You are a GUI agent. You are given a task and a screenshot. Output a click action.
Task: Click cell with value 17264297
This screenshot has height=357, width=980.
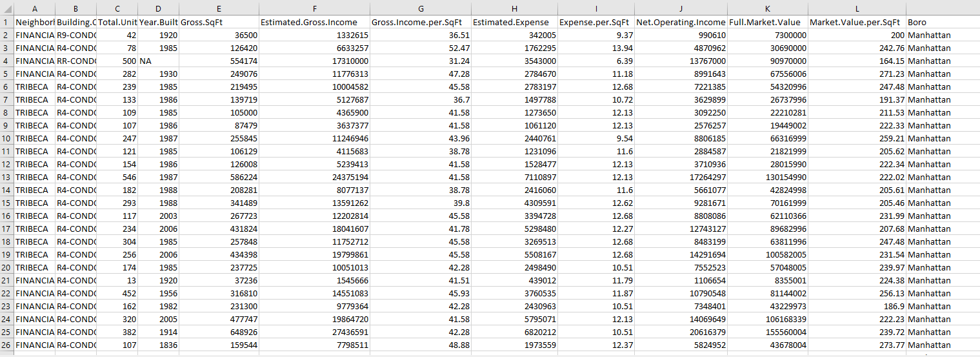click(x=681, y=177)
